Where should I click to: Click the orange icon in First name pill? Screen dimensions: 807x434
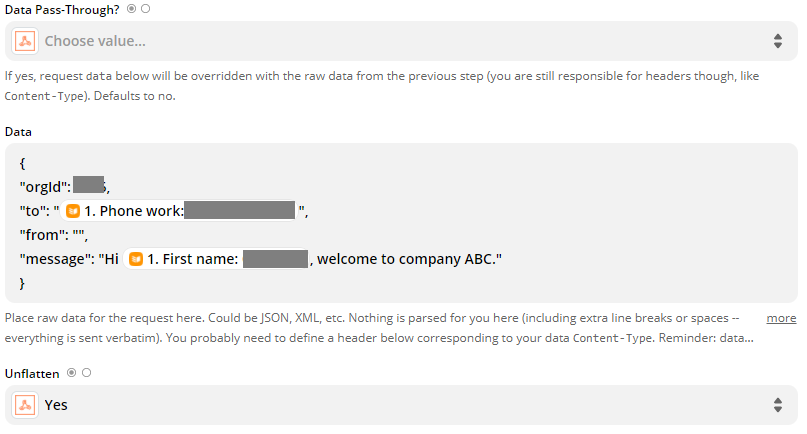136,260
